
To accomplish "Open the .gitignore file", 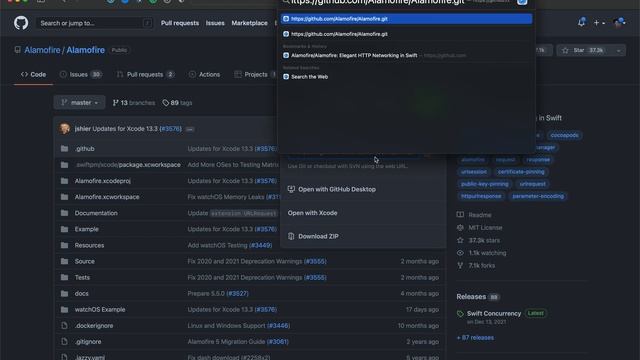I will pyautogui.click(x=88, y=342).
